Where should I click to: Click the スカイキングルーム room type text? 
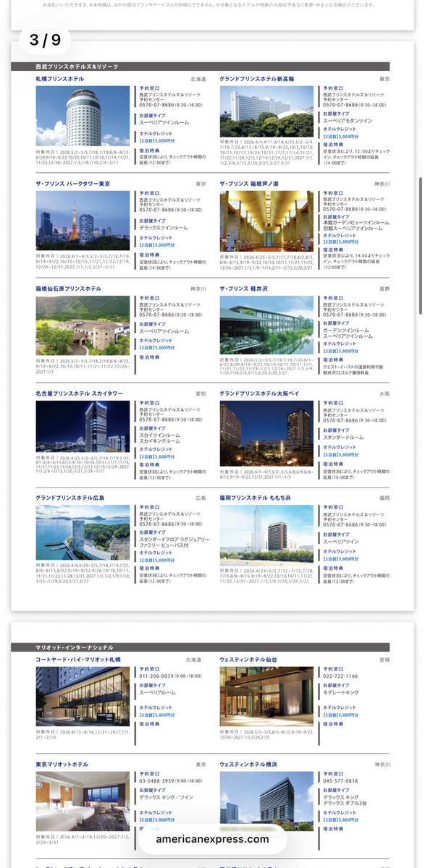(x=160, y=441)
